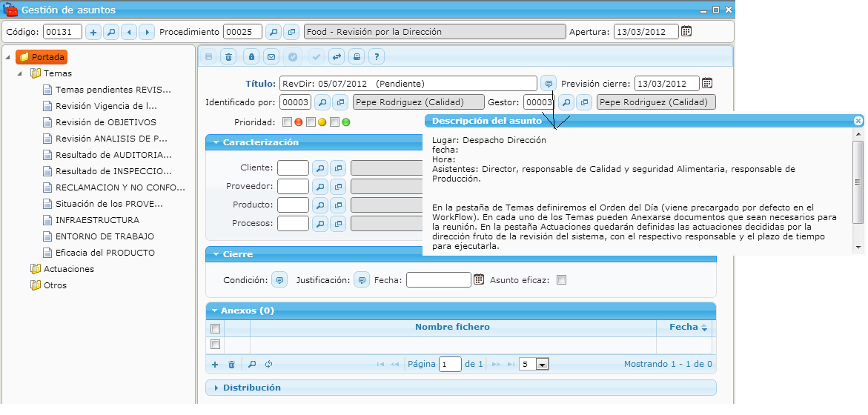Go to next asunto arrow
This screenshot has width=868, height=415.
[147, 32]
